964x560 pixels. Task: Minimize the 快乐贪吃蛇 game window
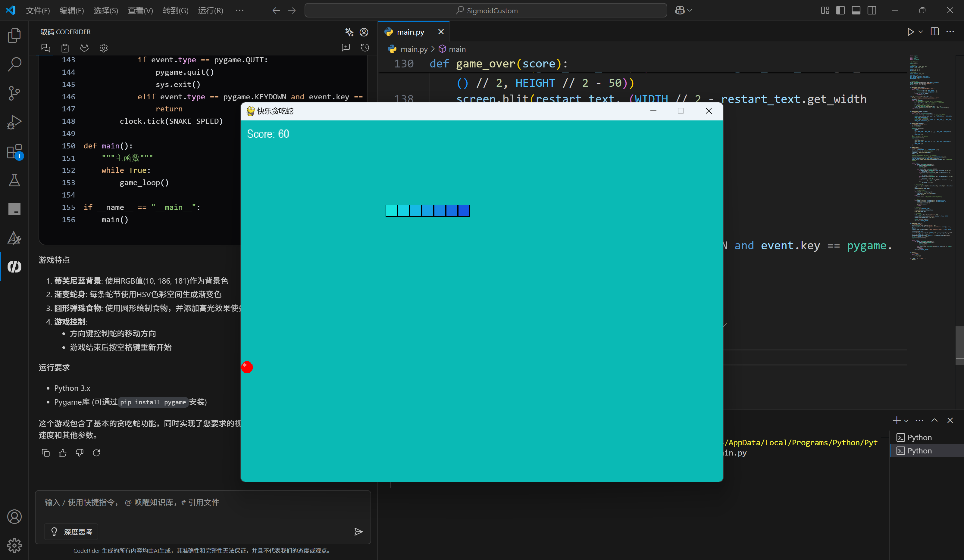pos(653,111)
